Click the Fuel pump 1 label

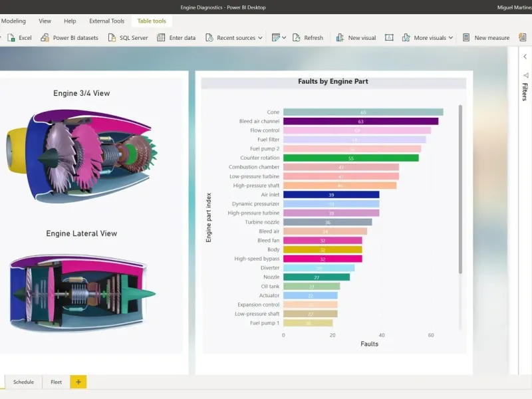point(265,323)
